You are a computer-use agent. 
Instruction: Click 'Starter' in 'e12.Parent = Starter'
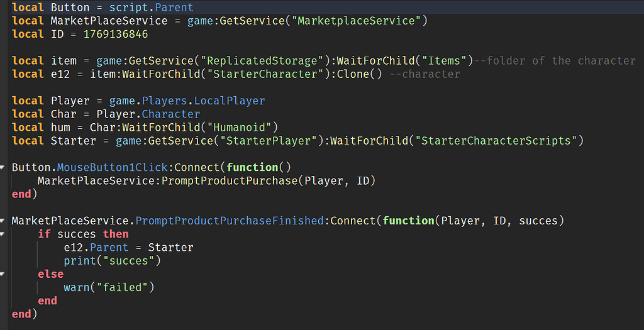click(x=171, y=248)
